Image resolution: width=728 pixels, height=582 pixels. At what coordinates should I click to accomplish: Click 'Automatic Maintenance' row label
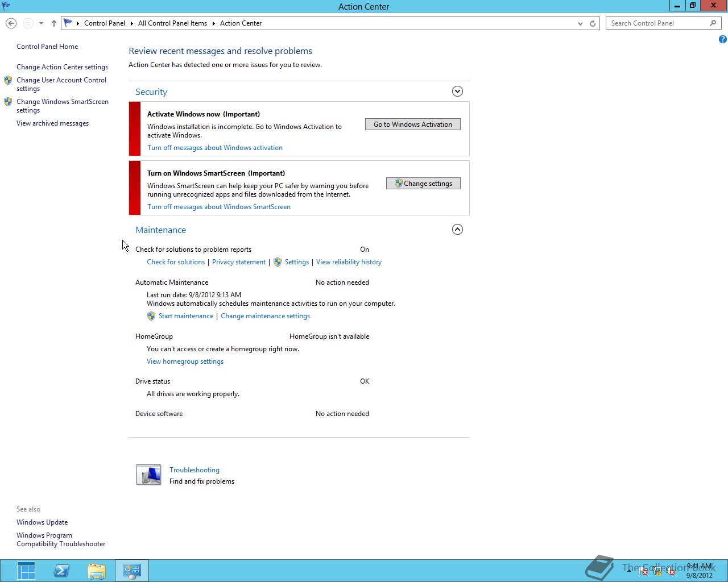[172, 282]
